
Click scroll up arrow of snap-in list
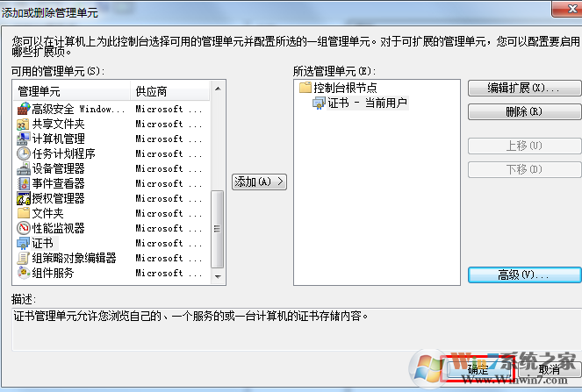coord(218,89)
